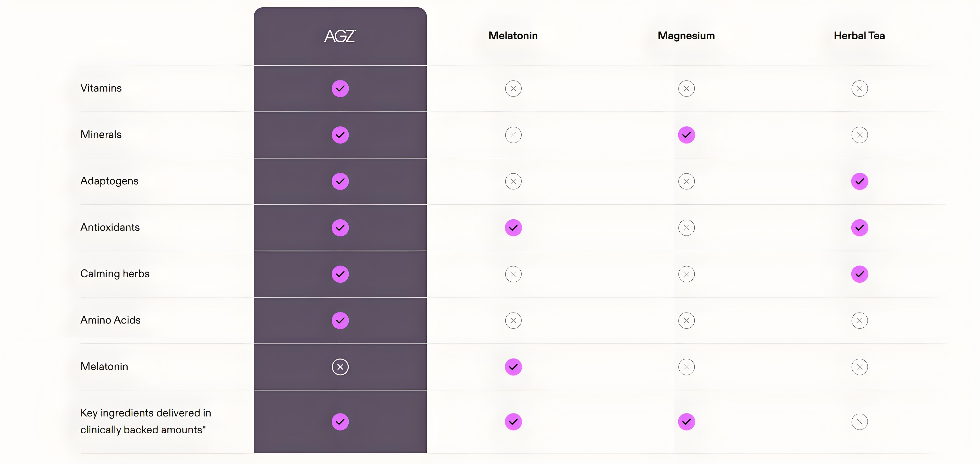Click Magnesium cross icon for Amino Acids
Screen dimensions: 980x464
pos(686,320)
